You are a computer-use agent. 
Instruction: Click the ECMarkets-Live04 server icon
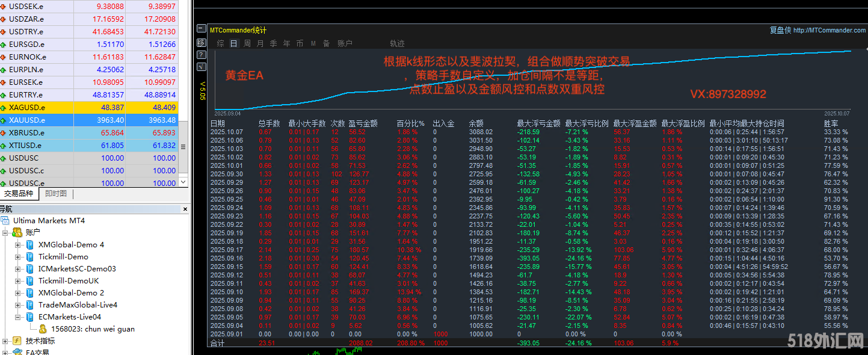[x=30, y=317]
